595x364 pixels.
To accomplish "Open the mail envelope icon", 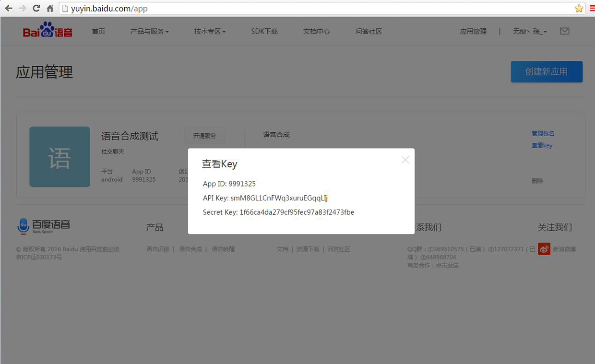I will point(564,31).
